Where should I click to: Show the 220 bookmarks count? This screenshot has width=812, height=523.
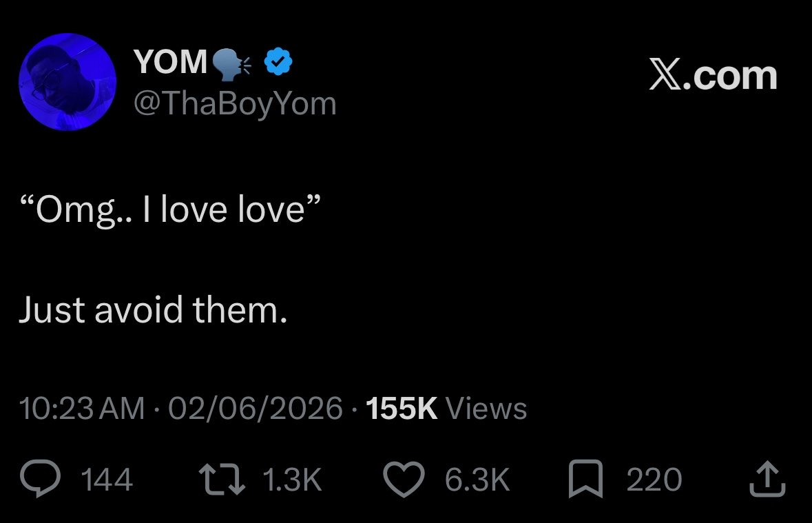point(654,479)
